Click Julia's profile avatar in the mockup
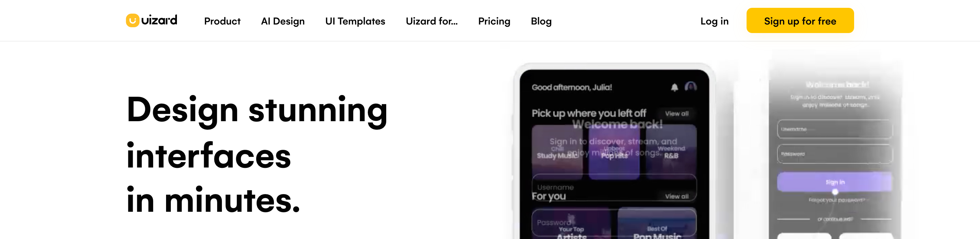Image resolution: width=980 pixels, height=239 pixels. coord(690,87)
